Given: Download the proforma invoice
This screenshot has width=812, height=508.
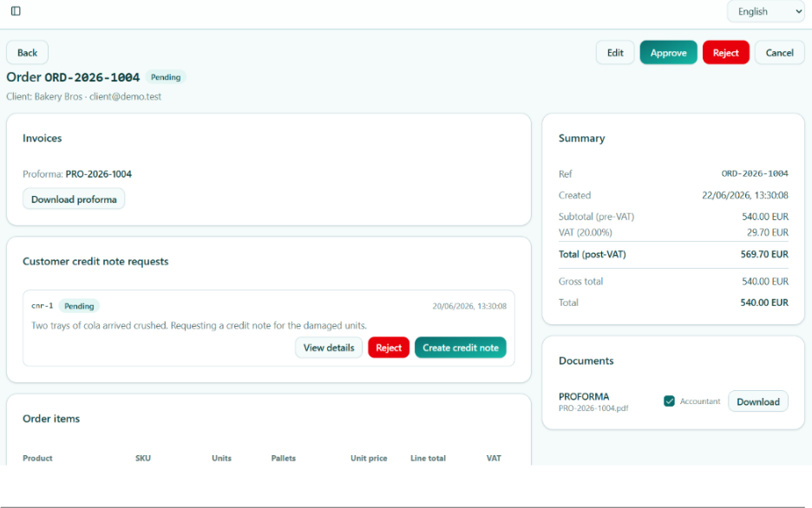Looking at the screenshot, I should pos(74,199).
